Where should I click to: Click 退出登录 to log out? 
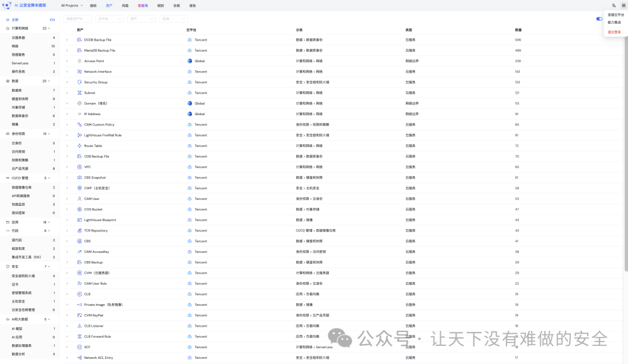[x=614, y=32]
